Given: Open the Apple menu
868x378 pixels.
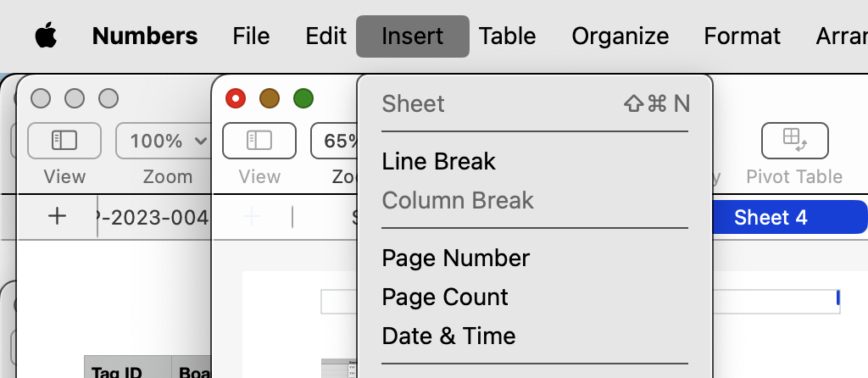Looking at the screenshot, I should tap(45, 36).
